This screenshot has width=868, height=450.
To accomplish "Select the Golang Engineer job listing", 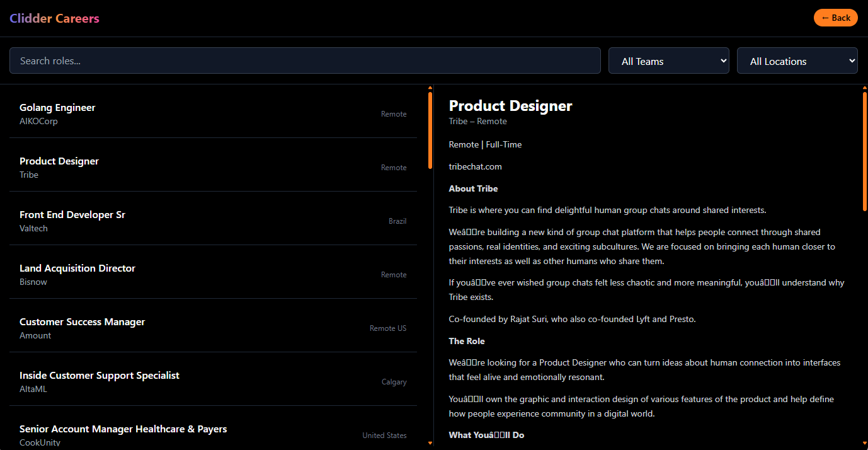I will (x=213, y=113).
